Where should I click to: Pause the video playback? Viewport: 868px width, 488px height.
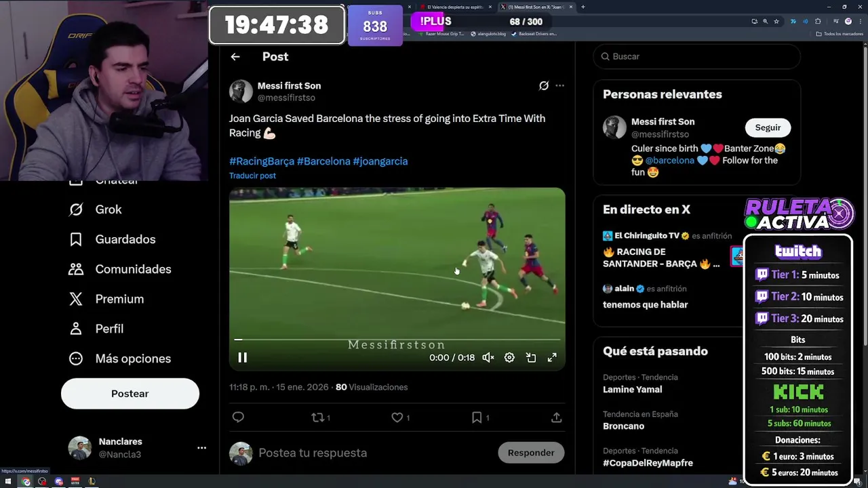tap(242, 357)
